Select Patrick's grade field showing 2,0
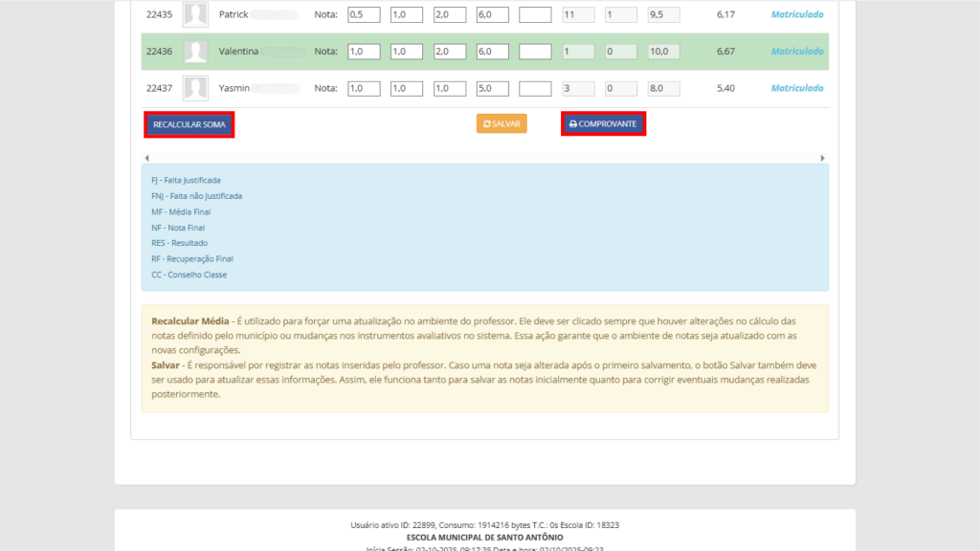Screen dimensions: 980x551 449,15
